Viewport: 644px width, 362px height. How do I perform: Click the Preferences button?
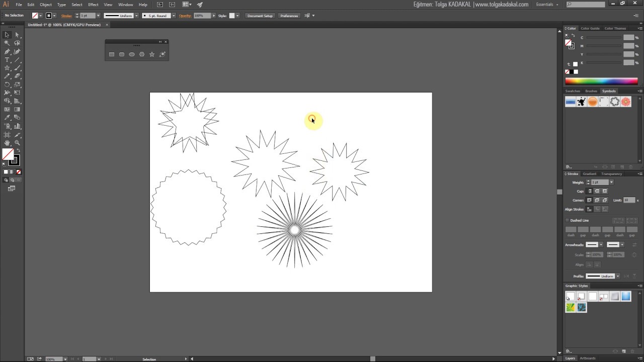click(289, 16)
